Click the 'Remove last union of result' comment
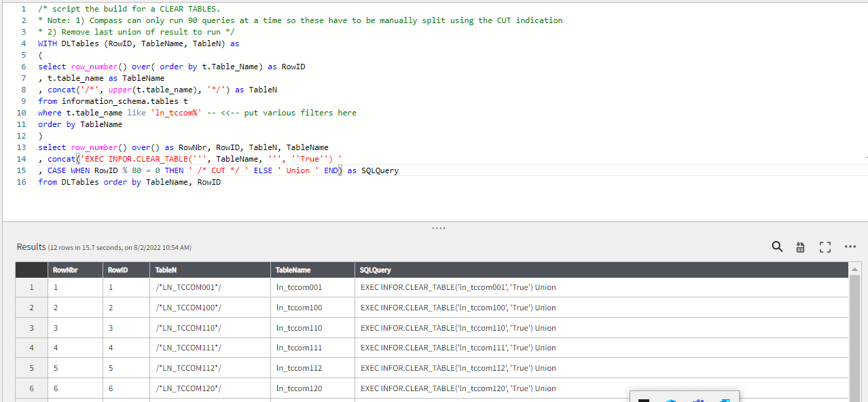Viewport: 868px width, 402px height. 137,32
